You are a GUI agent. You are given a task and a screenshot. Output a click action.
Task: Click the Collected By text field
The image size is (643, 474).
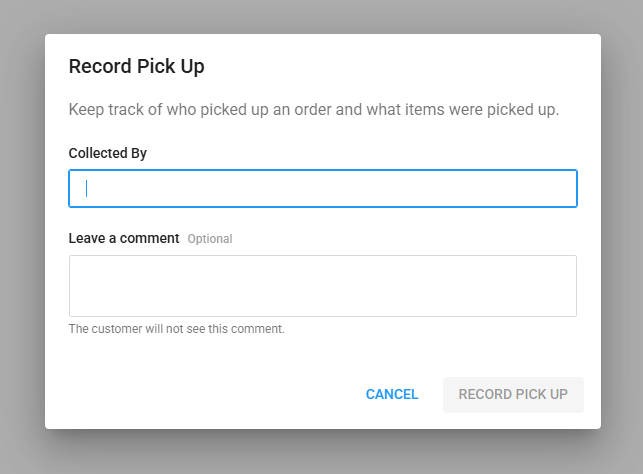(322, 188)
